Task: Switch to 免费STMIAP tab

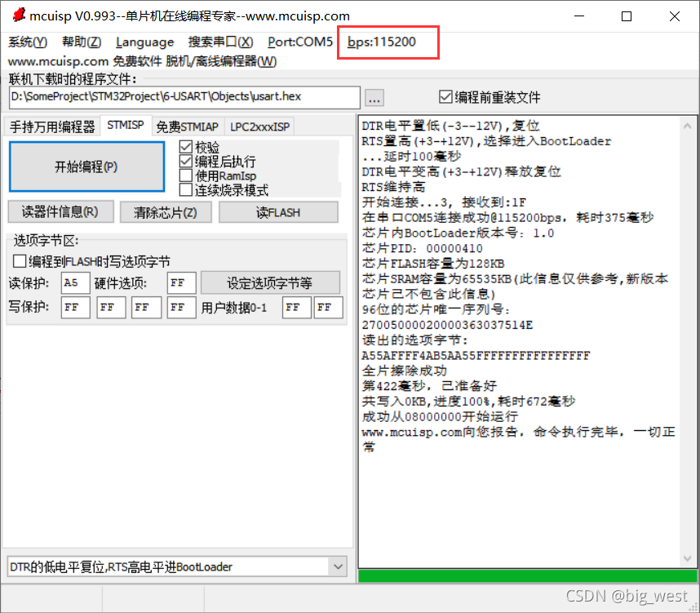Action: pyautogui.click(x=188, y=127)
